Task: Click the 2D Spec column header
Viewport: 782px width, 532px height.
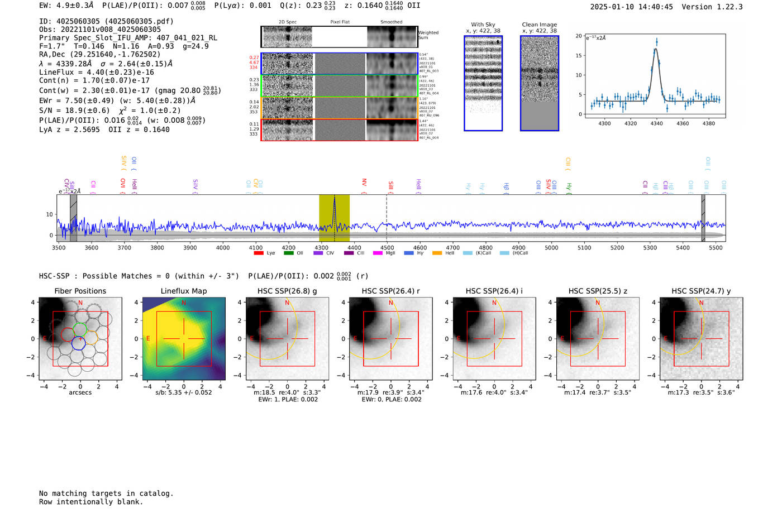Action: tap(288, 22)
